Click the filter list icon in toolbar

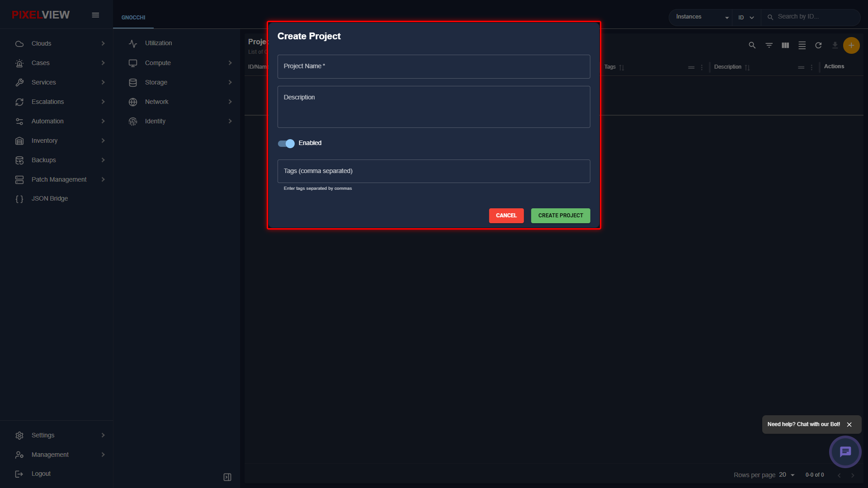pyautogui.click(x=769, y=45)
